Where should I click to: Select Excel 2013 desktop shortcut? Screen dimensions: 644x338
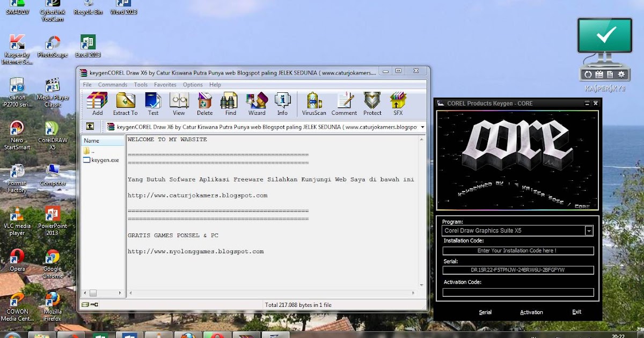[x=88, y=46]
